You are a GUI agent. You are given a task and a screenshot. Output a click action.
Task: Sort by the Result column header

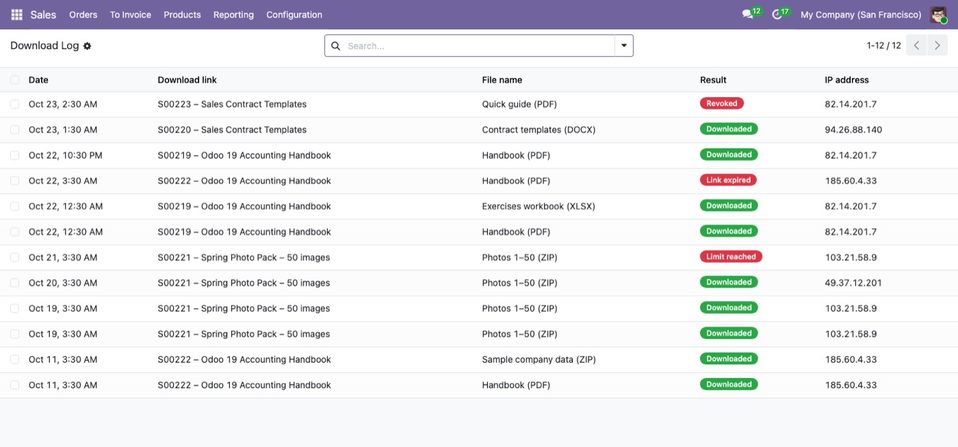coord(713,80)
